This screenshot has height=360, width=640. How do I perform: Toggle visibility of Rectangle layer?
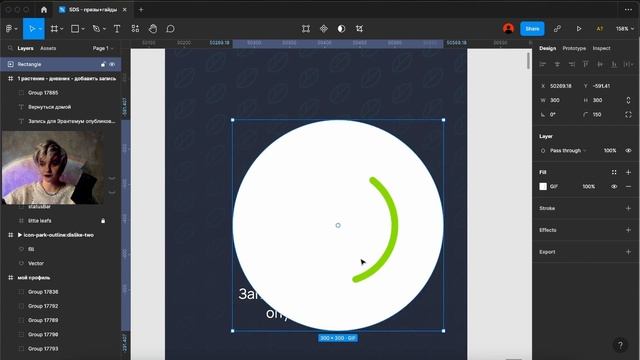[112, 64]
